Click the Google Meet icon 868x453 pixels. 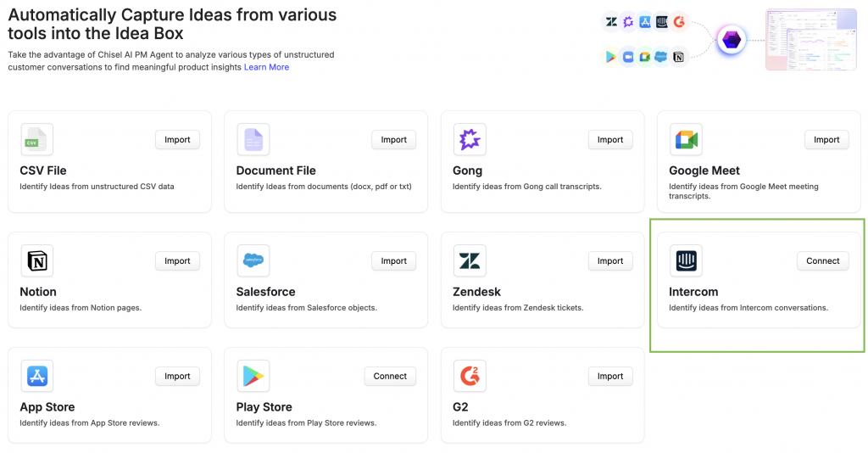pyautogui.click(x=686, y=140)
